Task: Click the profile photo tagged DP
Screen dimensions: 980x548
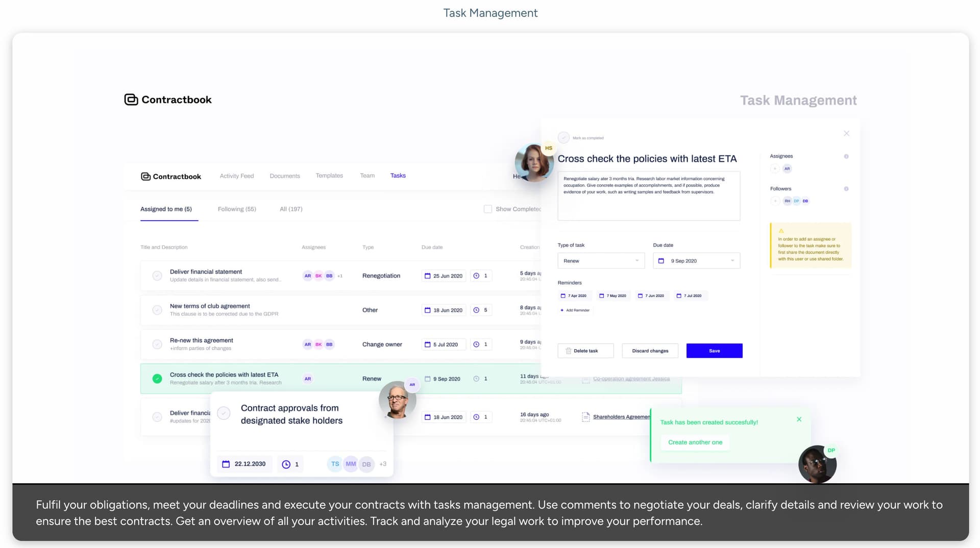Action: [817, 464]
